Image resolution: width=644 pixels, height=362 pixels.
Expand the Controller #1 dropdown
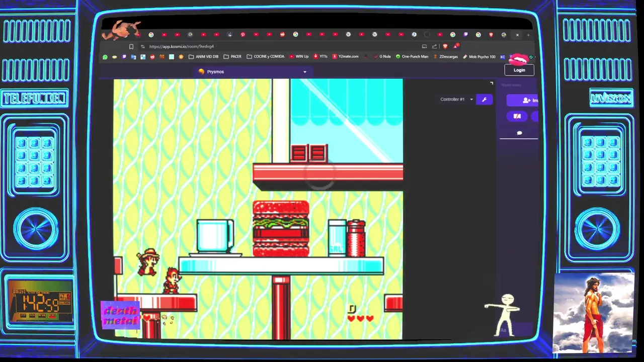(457, 100)
